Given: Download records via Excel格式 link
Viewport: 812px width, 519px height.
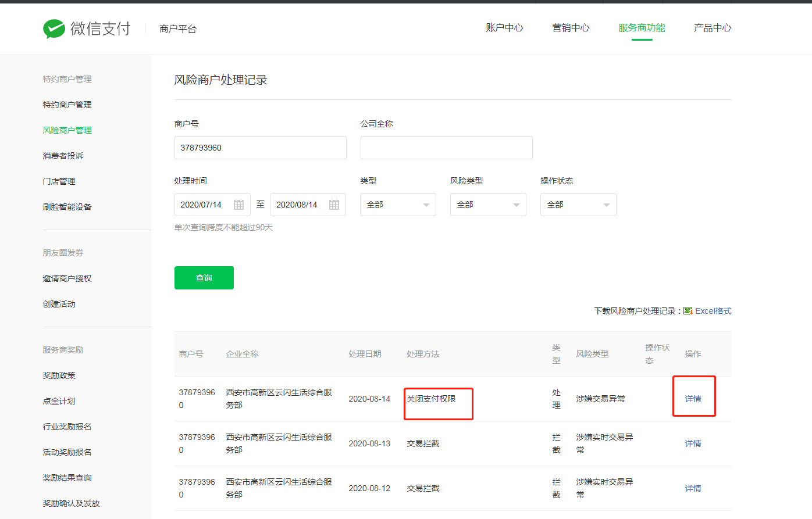Looking at the screenshot, I should [x=713, y=311].
